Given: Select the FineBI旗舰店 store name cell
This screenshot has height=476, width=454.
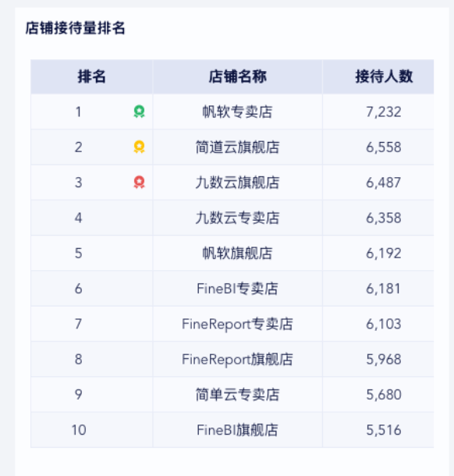Looking at the screenshot, I should (x=238, y=430).
